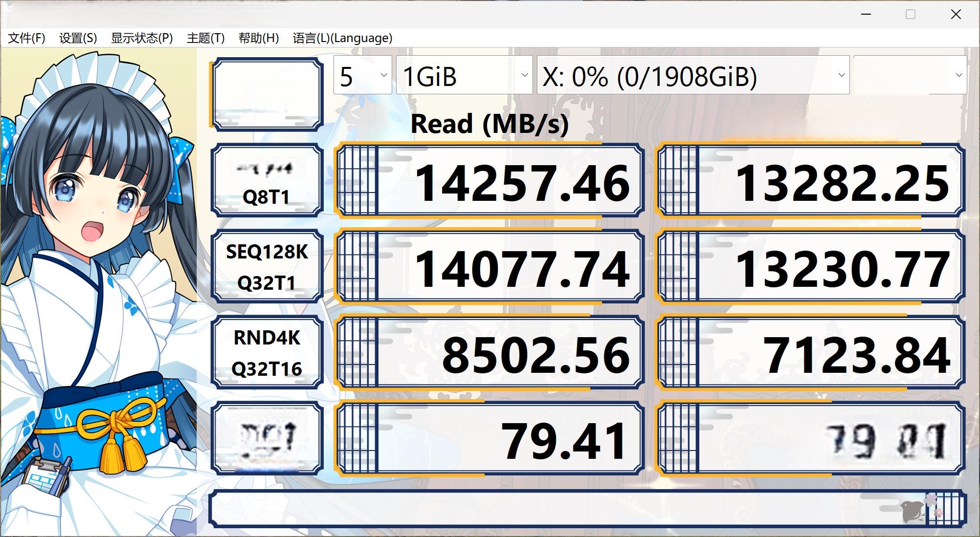
Task: Minimize the benchmark window
Action: click(x=866, y=14)
